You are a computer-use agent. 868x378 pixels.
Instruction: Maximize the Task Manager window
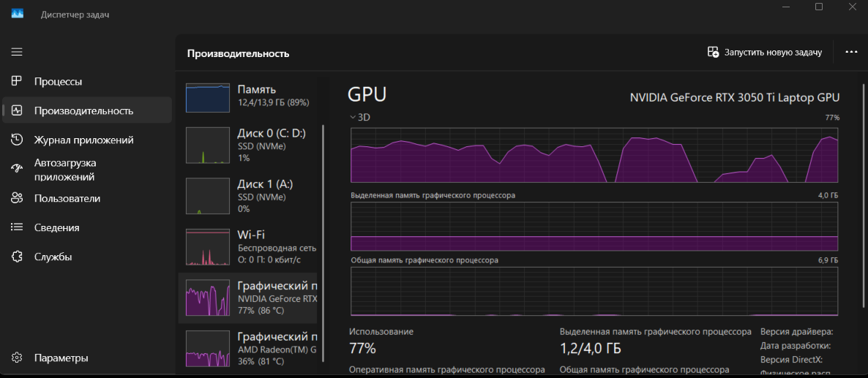[819, 7]
